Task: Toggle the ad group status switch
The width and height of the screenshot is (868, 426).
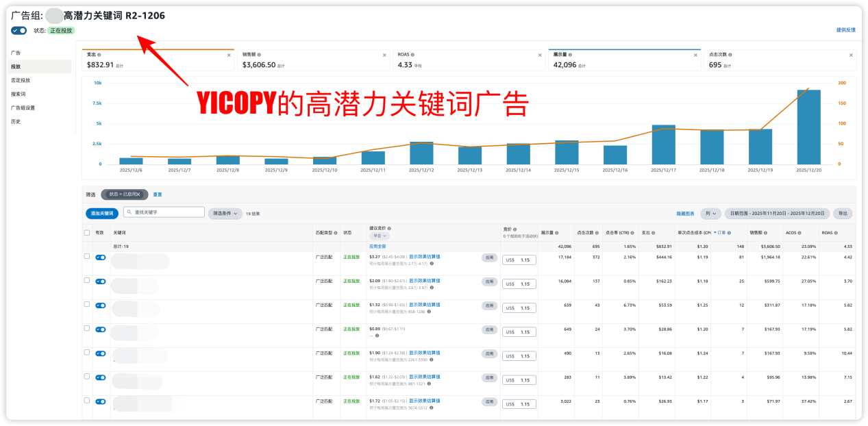Action: click(19, 31)
